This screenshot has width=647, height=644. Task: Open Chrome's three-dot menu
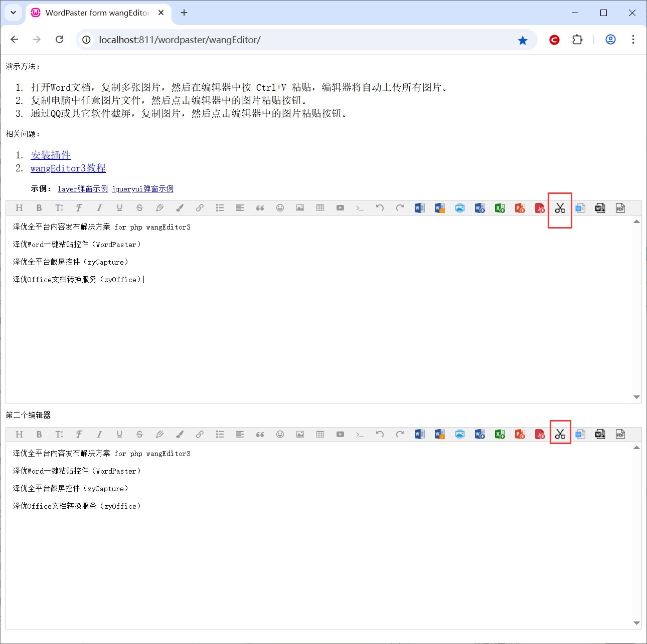633,40
